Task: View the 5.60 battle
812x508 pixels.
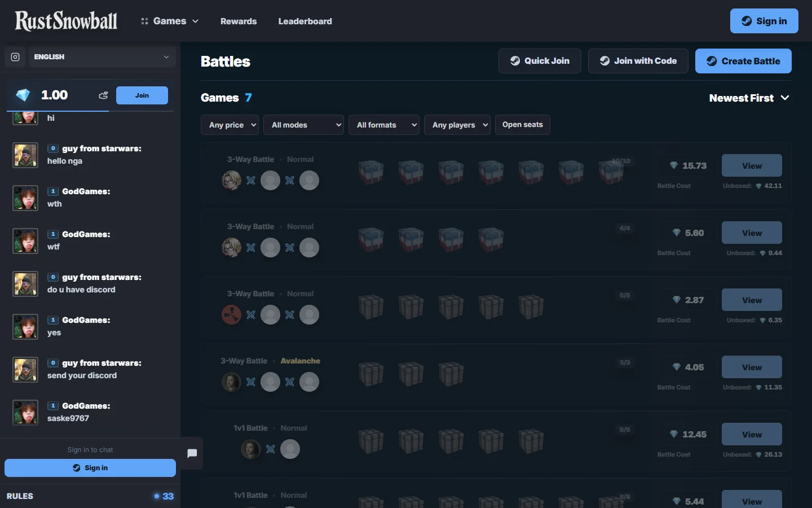Action: tap(752, 233)
